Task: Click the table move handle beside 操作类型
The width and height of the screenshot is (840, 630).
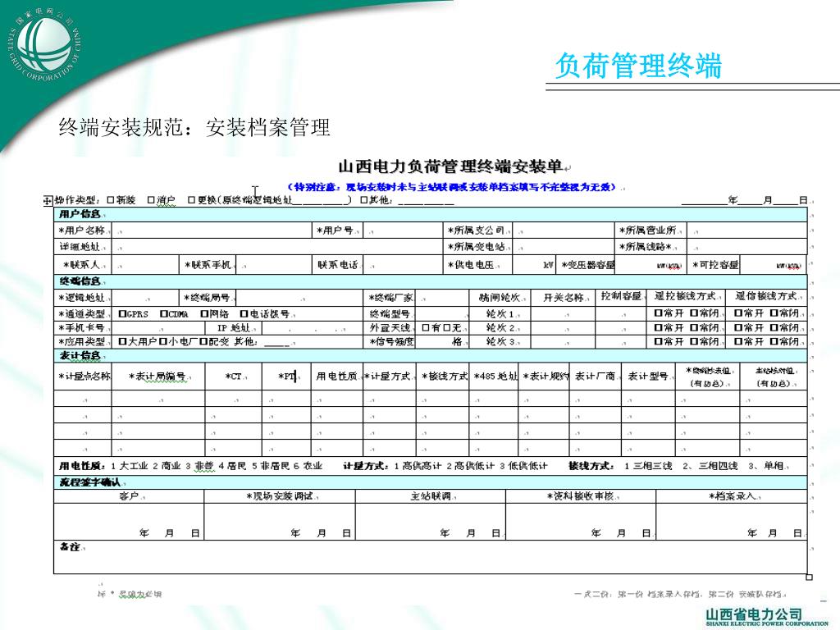Action: pyautogui.click(x=48, y=200)
